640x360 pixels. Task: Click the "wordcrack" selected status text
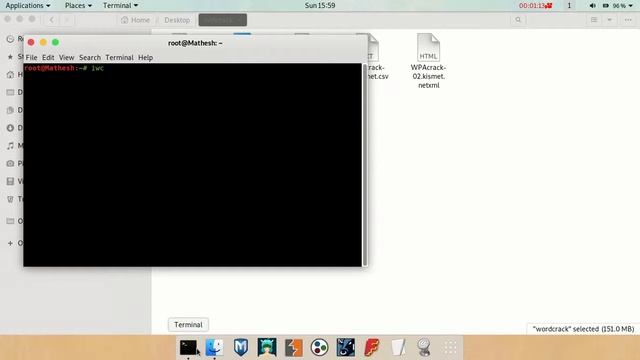pos(583,329)
